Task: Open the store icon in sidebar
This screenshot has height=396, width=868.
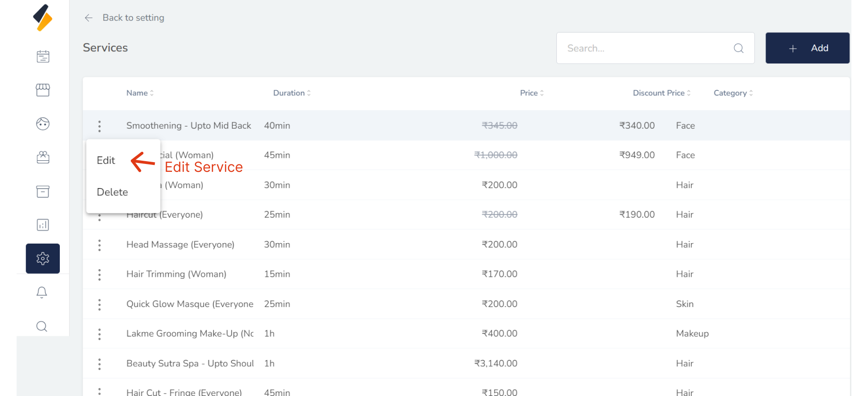Action: click(43, 90)
